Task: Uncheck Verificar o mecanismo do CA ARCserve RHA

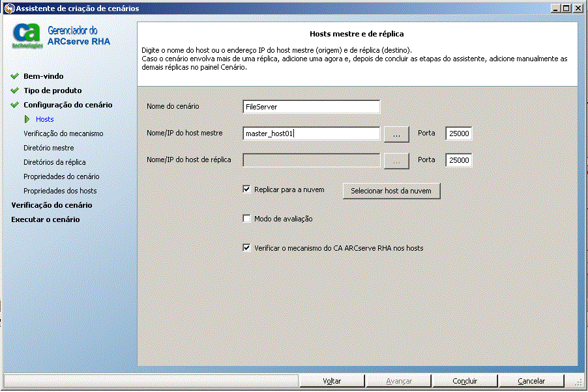Action: click(246, 247)
